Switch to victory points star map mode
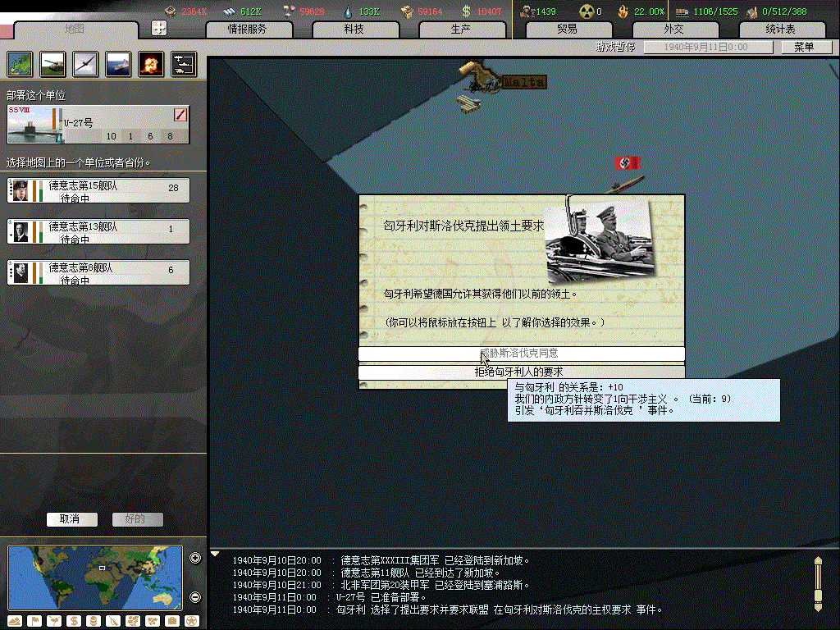Image resolution: width=840 pixels, height=630 pixels. point(192,621)
